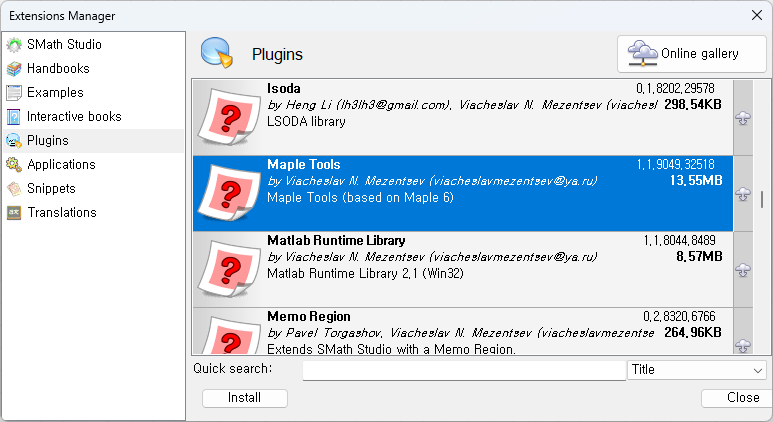Click the Snippets icon in sidebar

click(14, 189)
